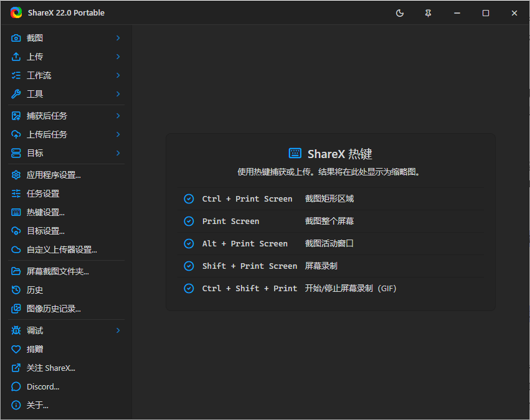This screenshot has width=530, height=420.
Task: Open 任务设置 label
Action: coord(43,194)
